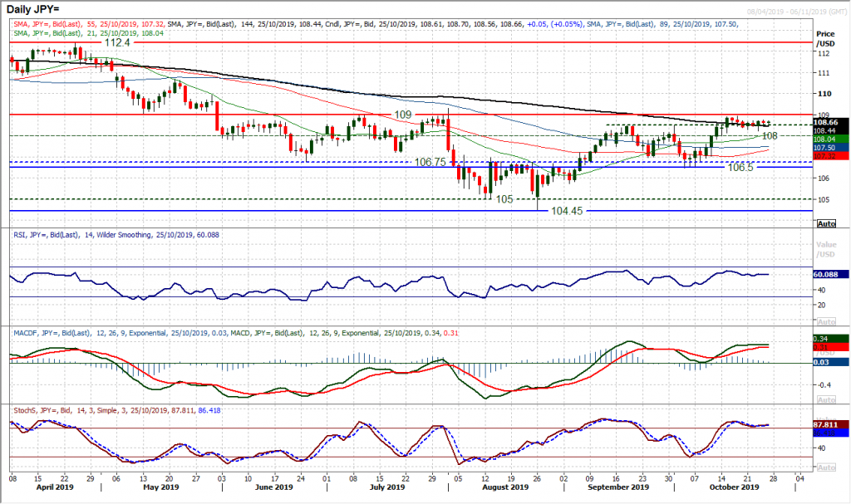Click the Auto scale button in price panel
Screen dimensions: 851x504
826,223
